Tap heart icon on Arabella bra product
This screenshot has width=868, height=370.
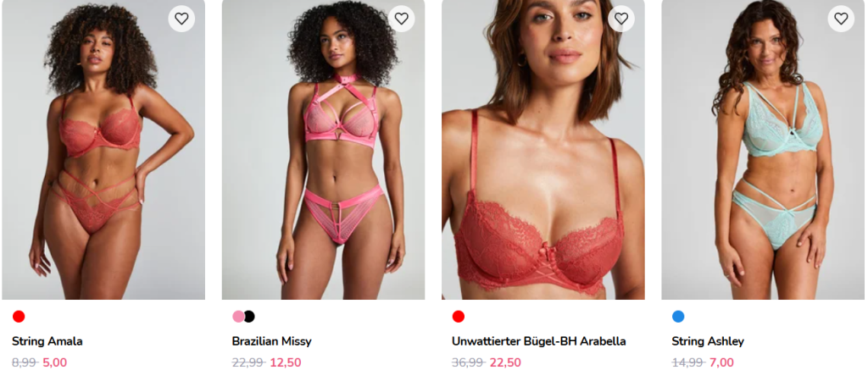click(621, 19)
